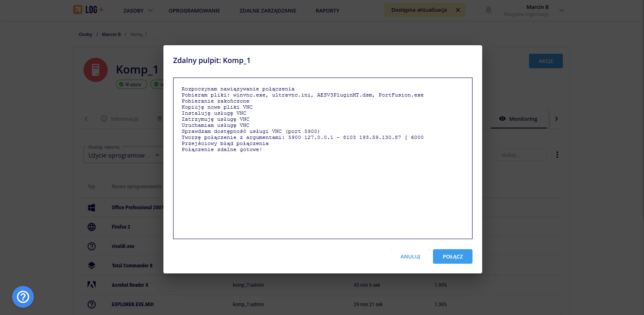The image size is (644, 315).
Task: Expand the ZASOBY dropdown menu
Action: (x=138, y=10)
